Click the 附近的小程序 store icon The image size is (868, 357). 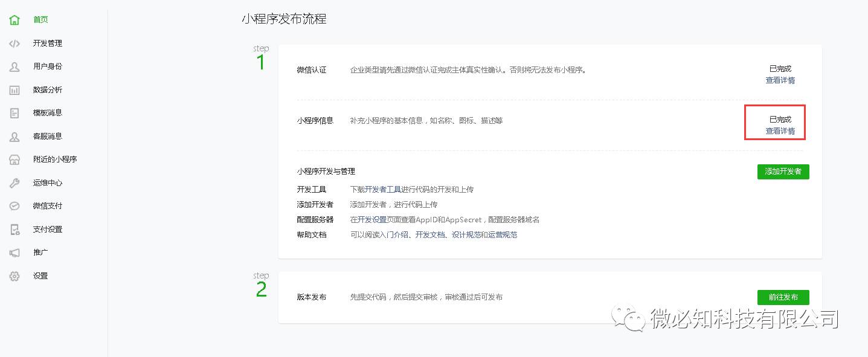click(x=14, y=159)
